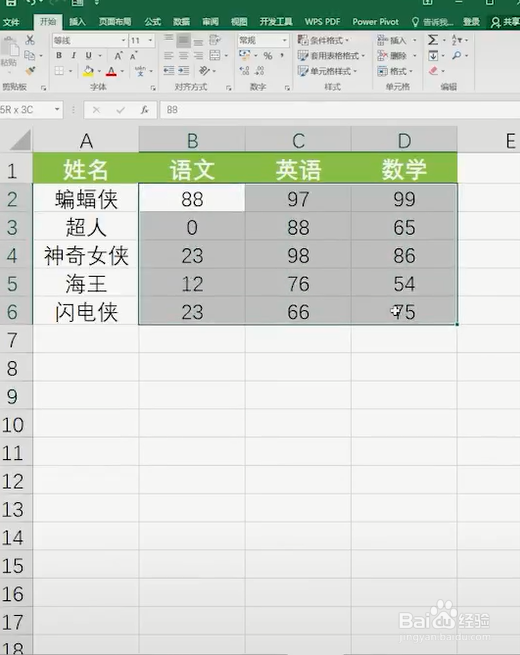The image size is (520, 655).
Task: Apply red font color A
Action: point(111,71)
